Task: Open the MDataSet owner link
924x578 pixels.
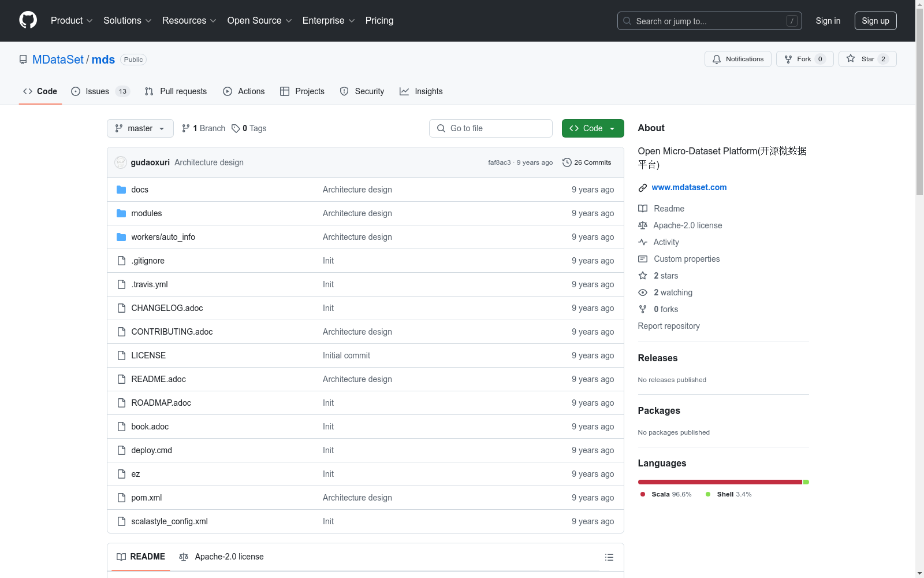Action: coord(58,60)
